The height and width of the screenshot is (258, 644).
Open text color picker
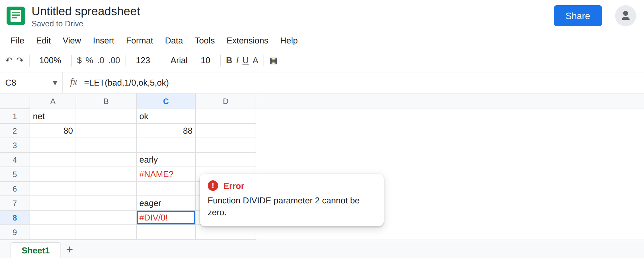(x=255, y=60)
